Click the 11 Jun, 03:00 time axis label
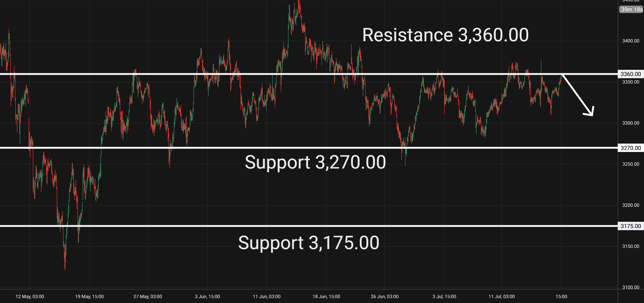Screen dimensions: 644x303 pyautogui.click(x=267, y=296)
